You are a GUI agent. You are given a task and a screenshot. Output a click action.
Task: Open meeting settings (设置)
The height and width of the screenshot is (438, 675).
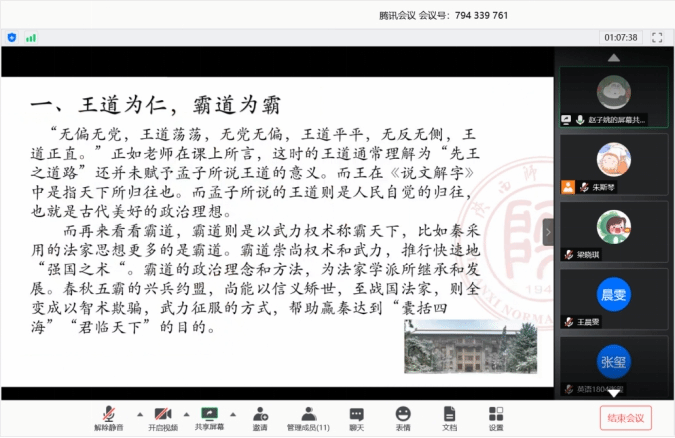point(496,417)
